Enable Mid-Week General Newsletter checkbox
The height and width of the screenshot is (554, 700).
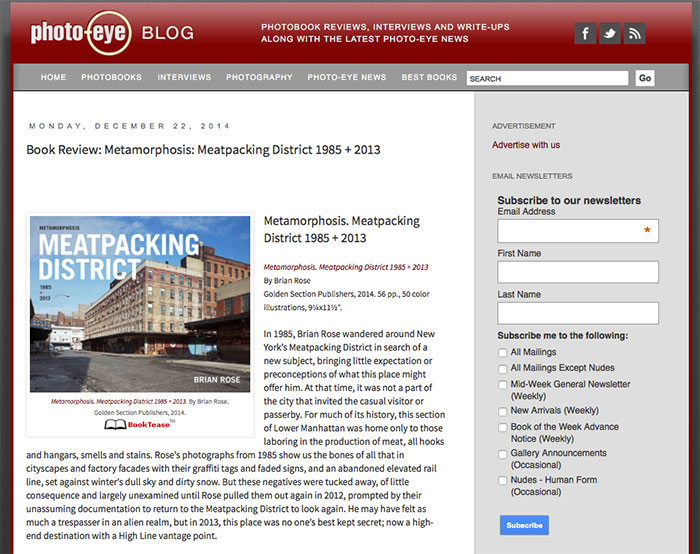click(x=503, y=385)
